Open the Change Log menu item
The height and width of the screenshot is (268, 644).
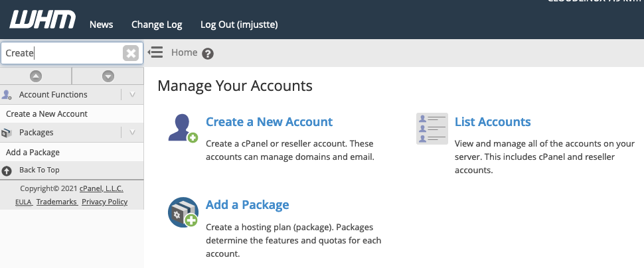tap(157, 25)
